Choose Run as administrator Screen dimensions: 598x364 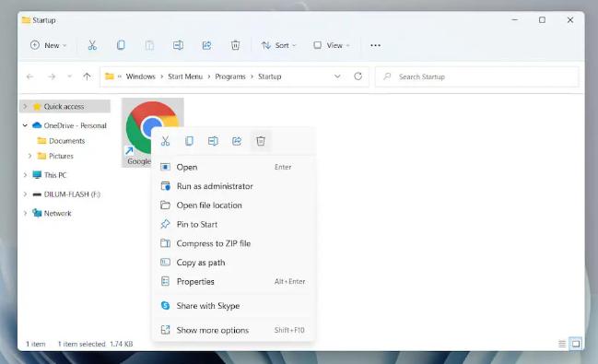pyautogui.click(x=233, y=186)
